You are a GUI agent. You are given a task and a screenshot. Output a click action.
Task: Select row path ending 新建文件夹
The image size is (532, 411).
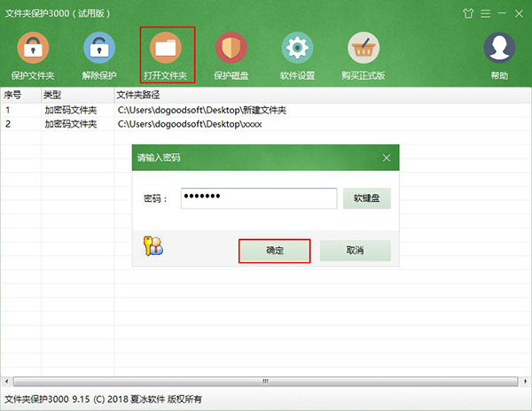202,110
